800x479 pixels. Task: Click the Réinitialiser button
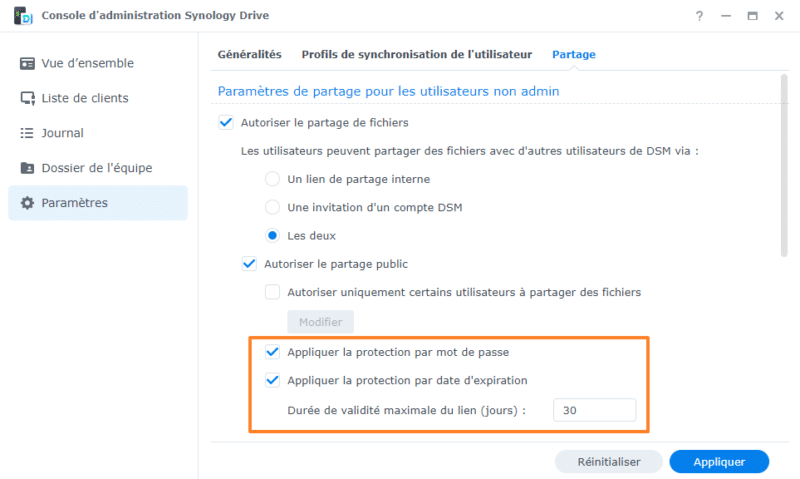pos(609,462)
